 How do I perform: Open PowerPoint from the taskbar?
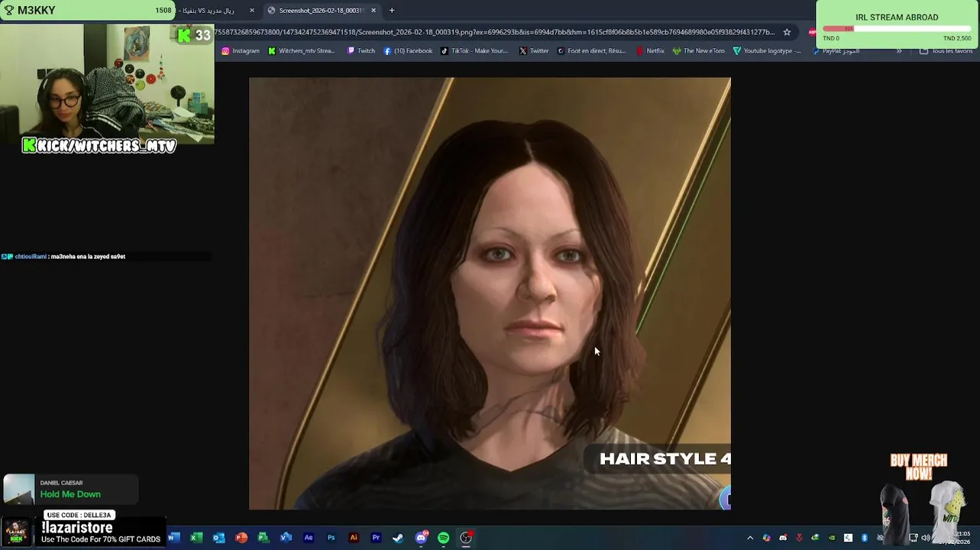tap(241, 538)
